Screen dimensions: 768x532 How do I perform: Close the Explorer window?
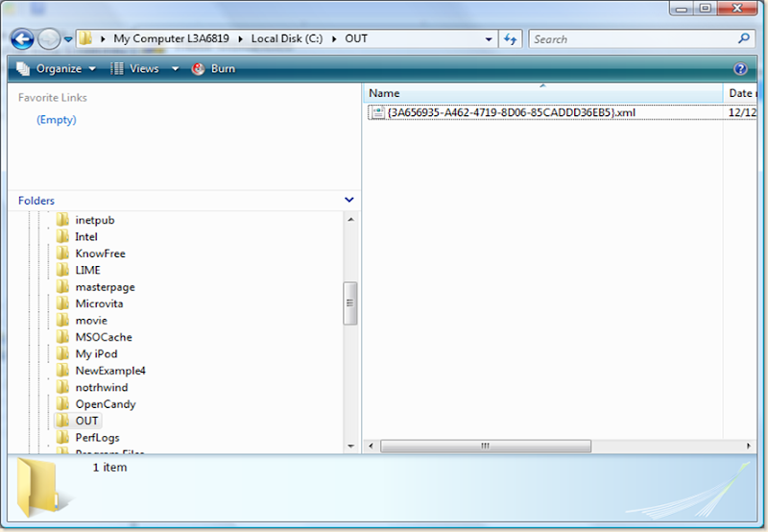point(737,9)
